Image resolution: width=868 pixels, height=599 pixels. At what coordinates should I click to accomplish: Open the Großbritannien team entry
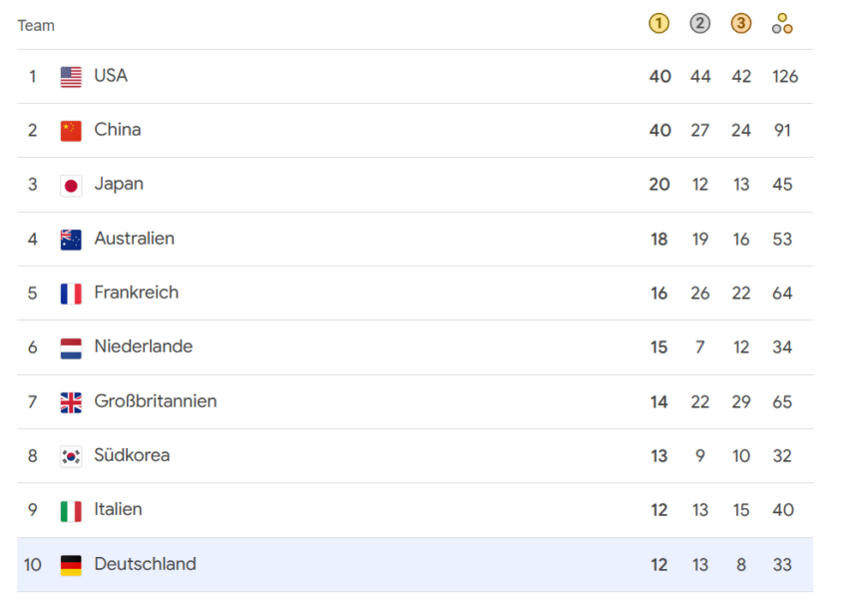(x=155, y=401)
